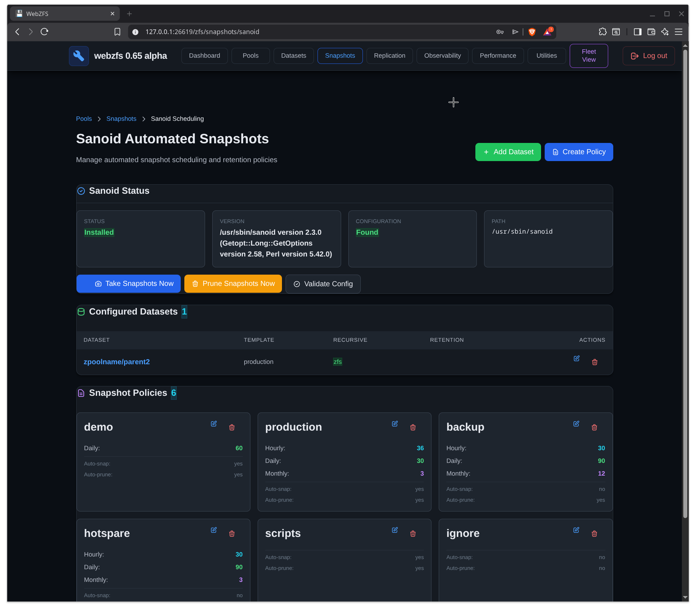Edit the demo policy with pencil icon
Screen dimensions: 696x616
(214, 424)
